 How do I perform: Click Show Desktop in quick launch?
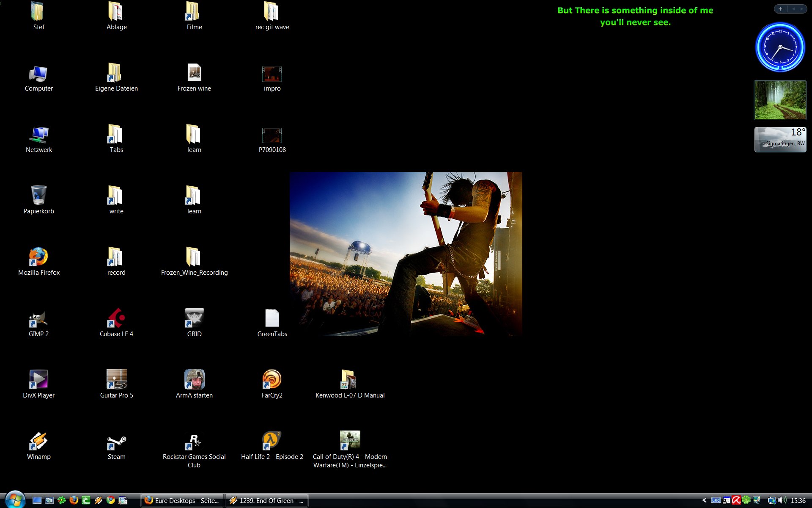(x=37, y=500)
